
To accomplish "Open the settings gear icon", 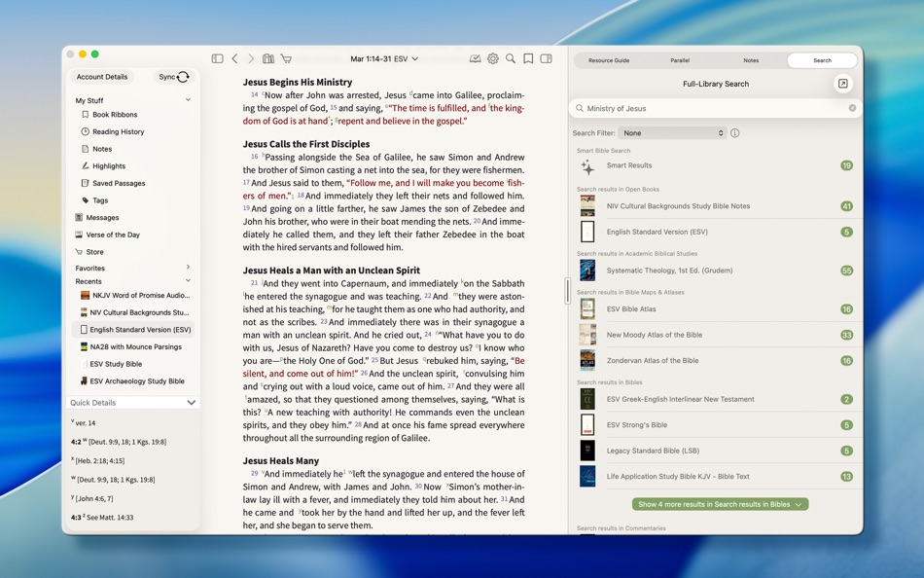I will click(x=492, y=58).
